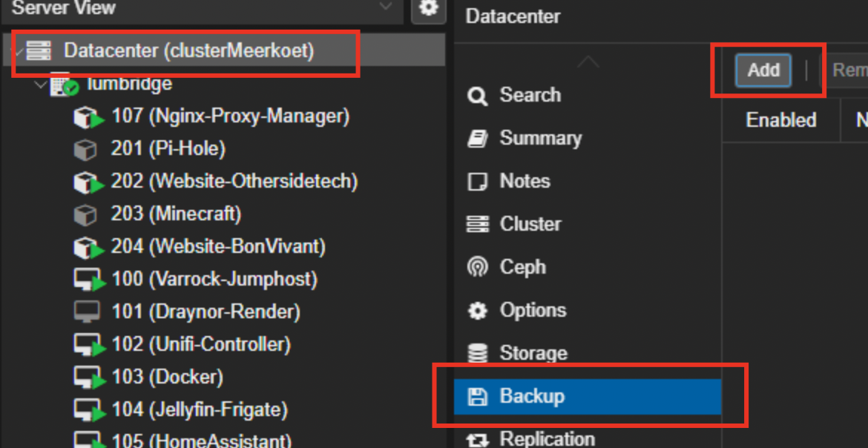The width and height of the screenshot is (868, 448).
Task: Select container 107 Nginx-Proxy-Manager icon
Action: pyautogui.click(x=88, y=117)
